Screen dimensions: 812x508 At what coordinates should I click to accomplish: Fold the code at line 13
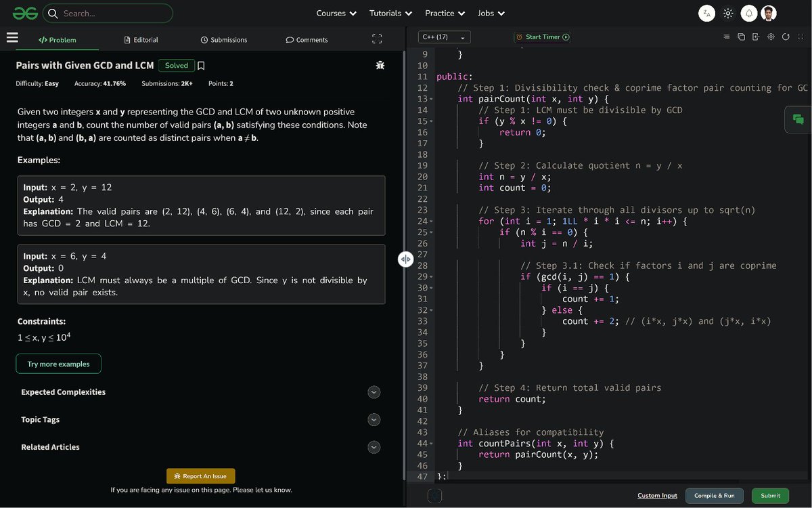(431, 100)
